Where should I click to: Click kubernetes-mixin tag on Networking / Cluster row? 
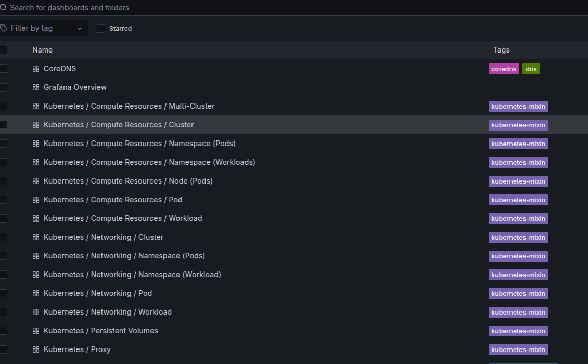pos(518,238)
